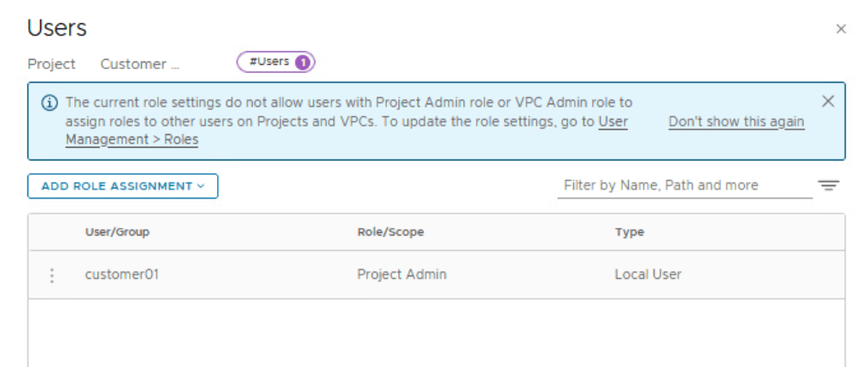Image resolution: width=868 pixels, height=367 pixels.
Task: Click the info icon in the banner
Action: click(x=50, y=102)
